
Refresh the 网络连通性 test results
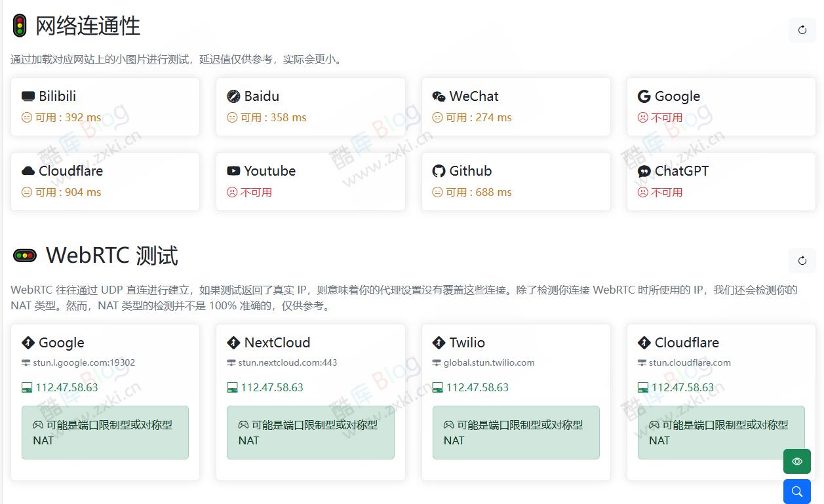pos(802,29)
